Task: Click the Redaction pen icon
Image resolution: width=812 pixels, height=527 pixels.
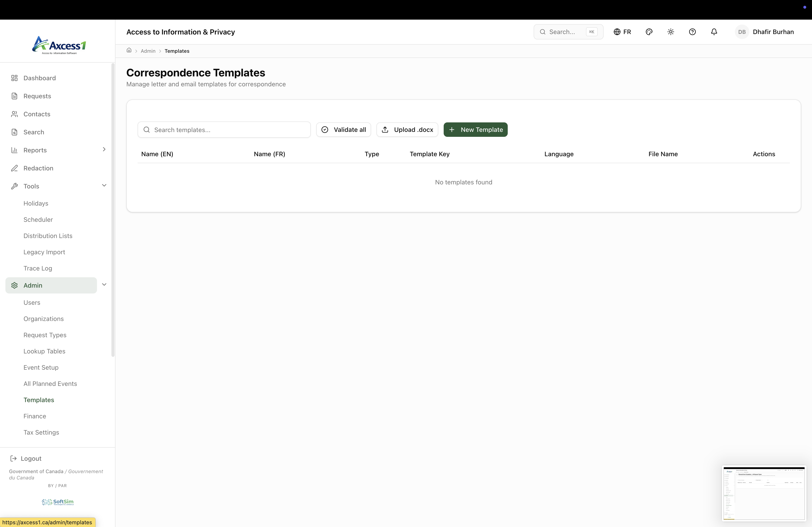Action: coord(14,168)
